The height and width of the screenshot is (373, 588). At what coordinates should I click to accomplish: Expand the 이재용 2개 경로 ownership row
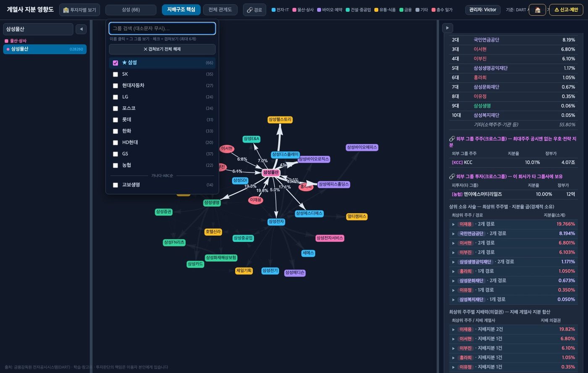point(513,224)
